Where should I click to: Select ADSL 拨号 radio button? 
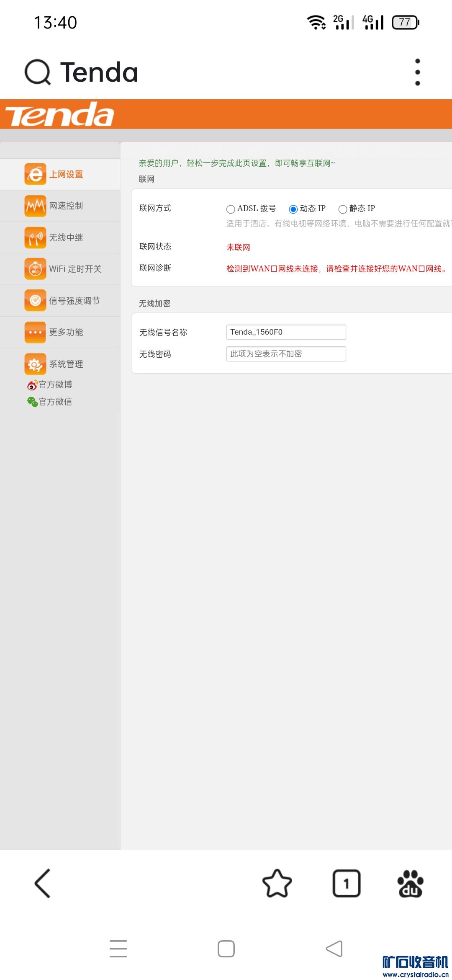pos(231,209)
